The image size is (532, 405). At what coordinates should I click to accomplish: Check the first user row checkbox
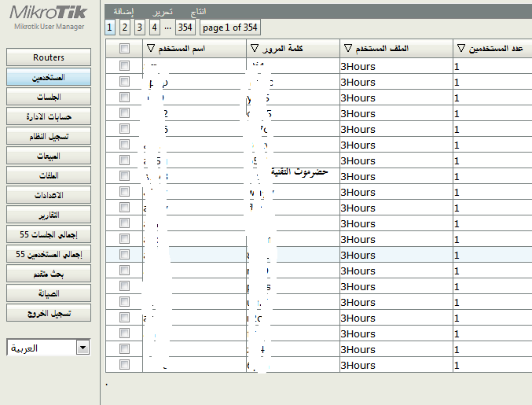(x=124, y=67)
